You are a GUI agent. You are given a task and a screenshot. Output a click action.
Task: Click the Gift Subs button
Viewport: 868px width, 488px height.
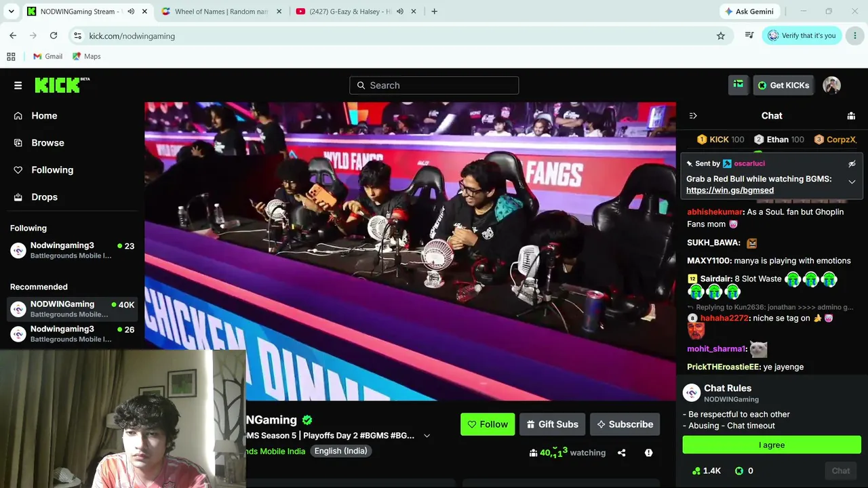552,424
